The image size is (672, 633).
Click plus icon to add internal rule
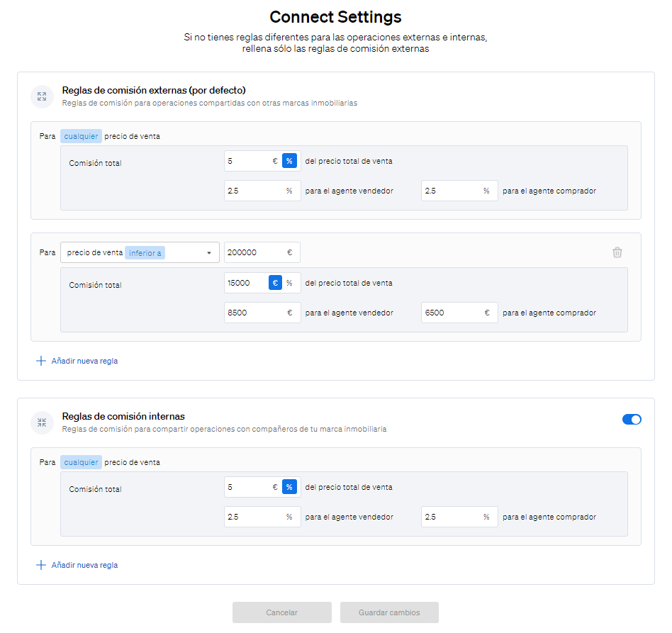(x=40, y=565)
